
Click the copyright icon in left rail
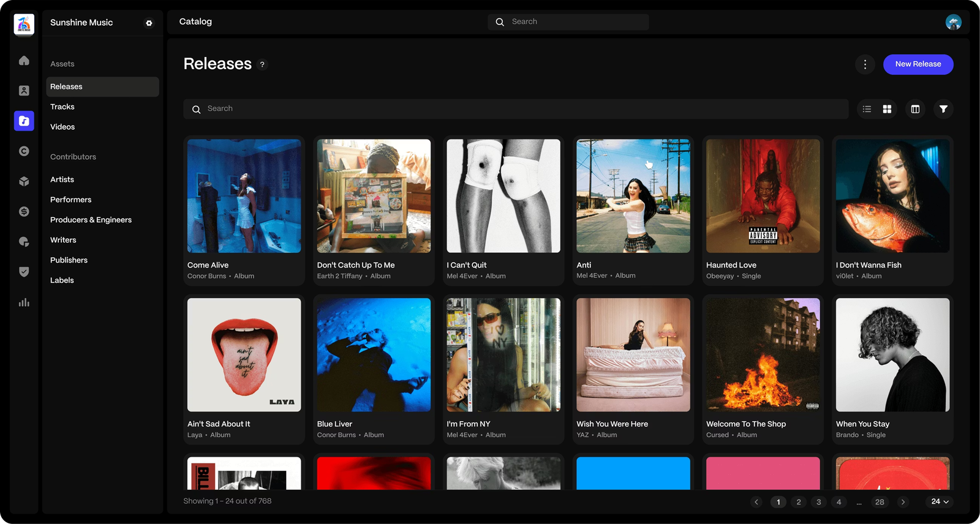[x=24, y=151]
